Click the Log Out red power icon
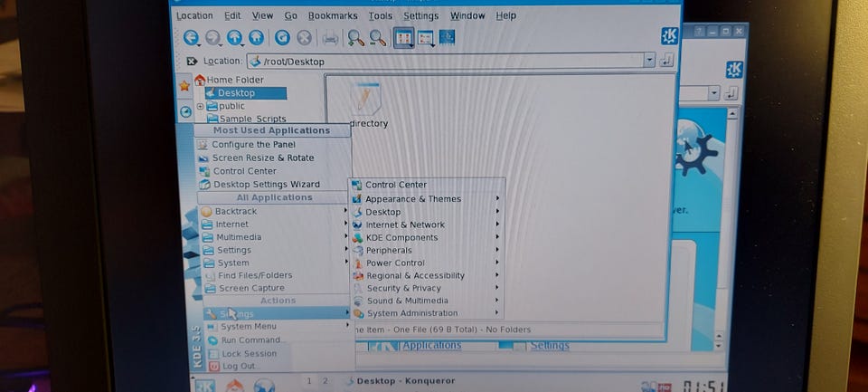The width and height of the screenshot is (868, 392). coord(213,367)
